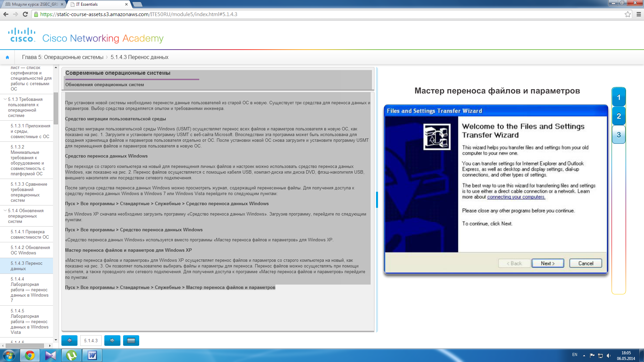Show figure 1 in media panel
644x362 pixels.
(x=619, y=98)
